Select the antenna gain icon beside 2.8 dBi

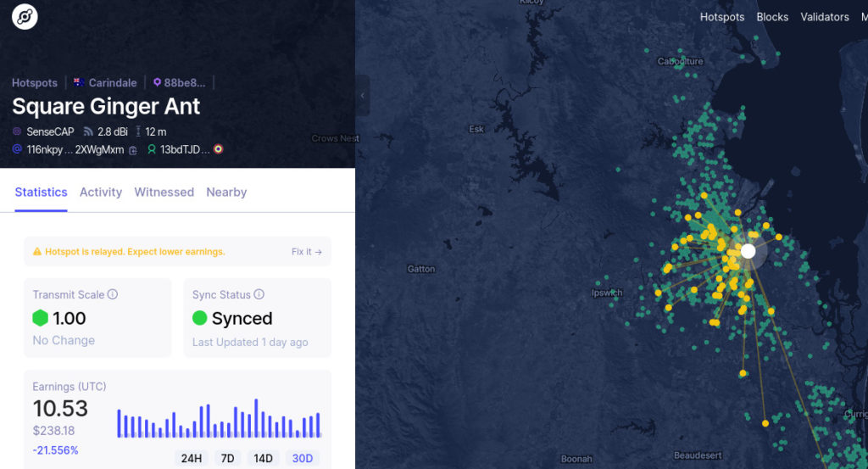point(88,131)
